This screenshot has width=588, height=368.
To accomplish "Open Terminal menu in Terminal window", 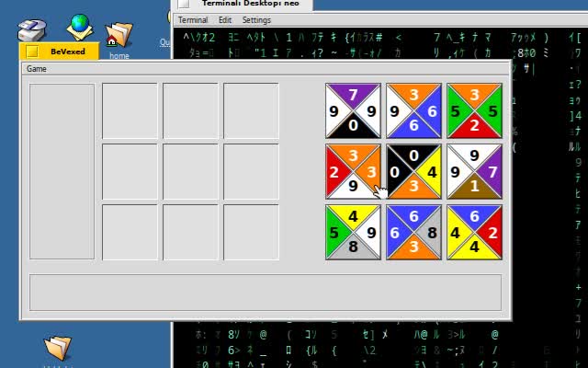I will pyautogui.click(x=193, y=20).
